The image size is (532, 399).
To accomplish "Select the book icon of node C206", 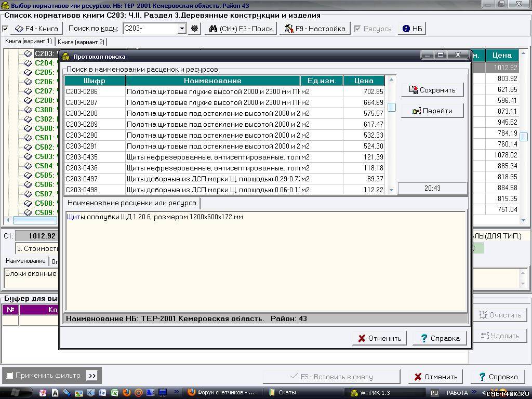I will click(28, 82).
